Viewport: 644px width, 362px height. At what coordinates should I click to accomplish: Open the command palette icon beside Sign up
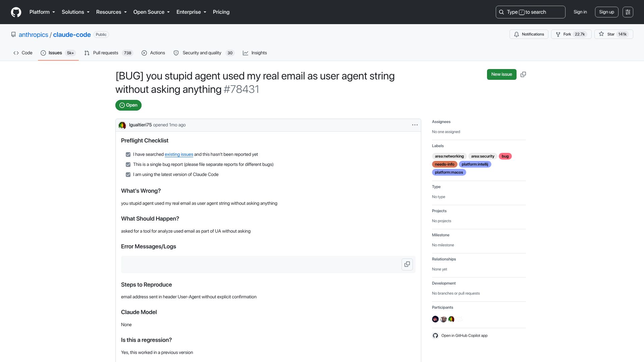tap(628, 12)
